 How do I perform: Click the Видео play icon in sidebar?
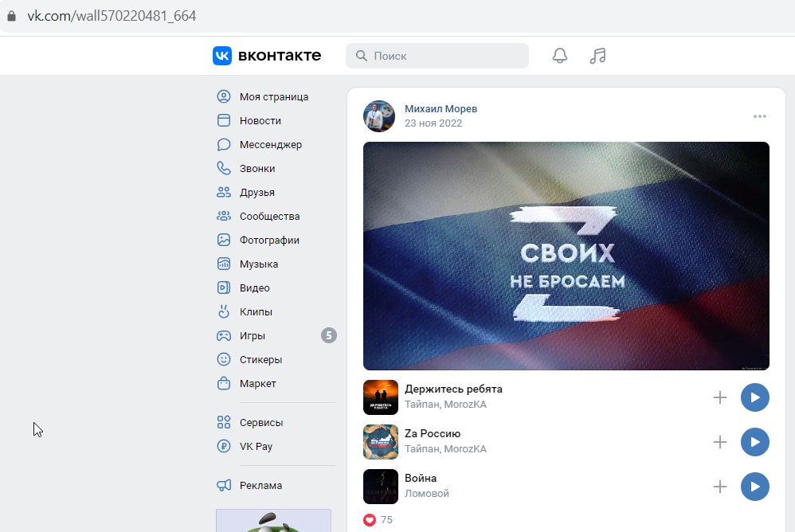click(224, 288)
